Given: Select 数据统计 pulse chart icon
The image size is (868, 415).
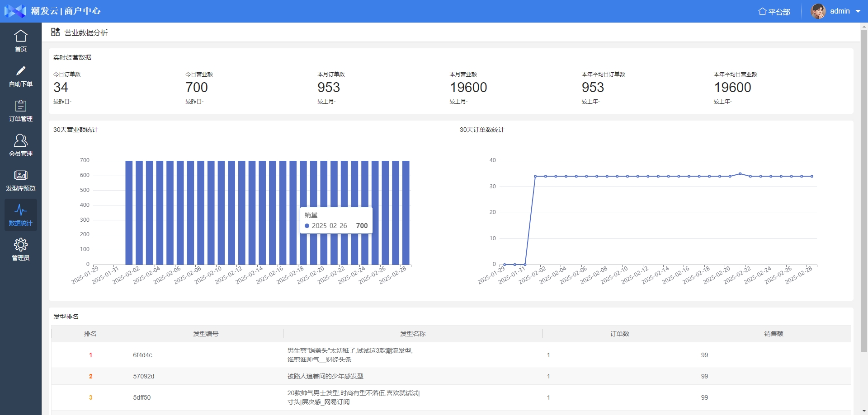Looking at the screenshot, I should (x=21, y=210).
